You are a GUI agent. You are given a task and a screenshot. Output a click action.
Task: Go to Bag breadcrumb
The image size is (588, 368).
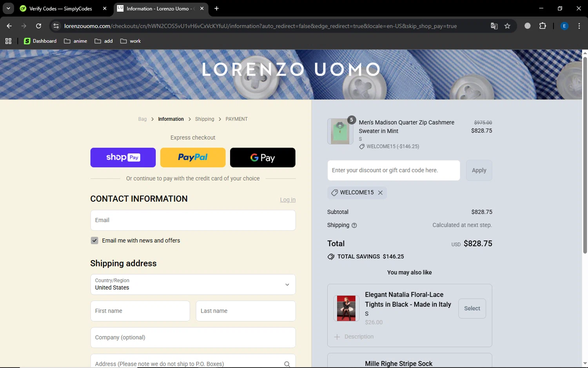click(142, 119)
